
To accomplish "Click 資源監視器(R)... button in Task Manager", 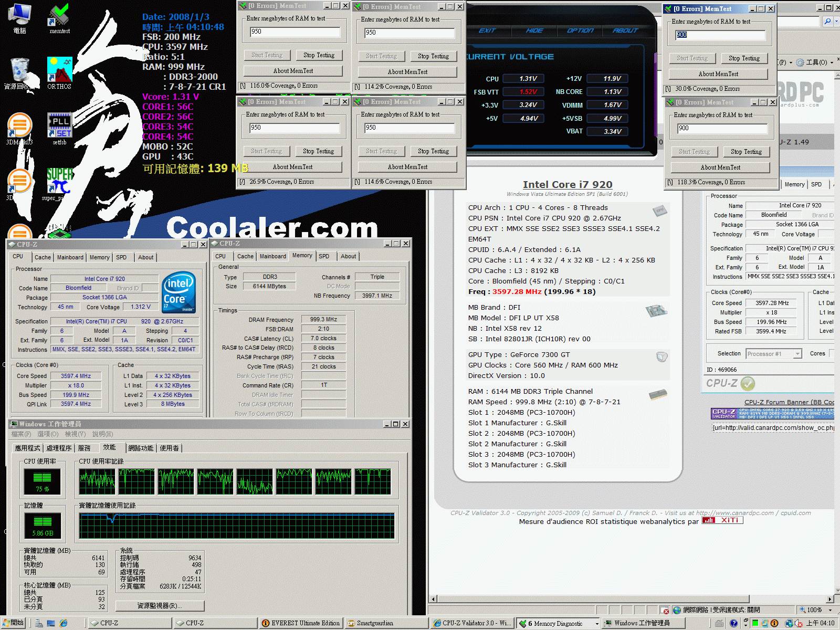I will click(x=160, y=606).
